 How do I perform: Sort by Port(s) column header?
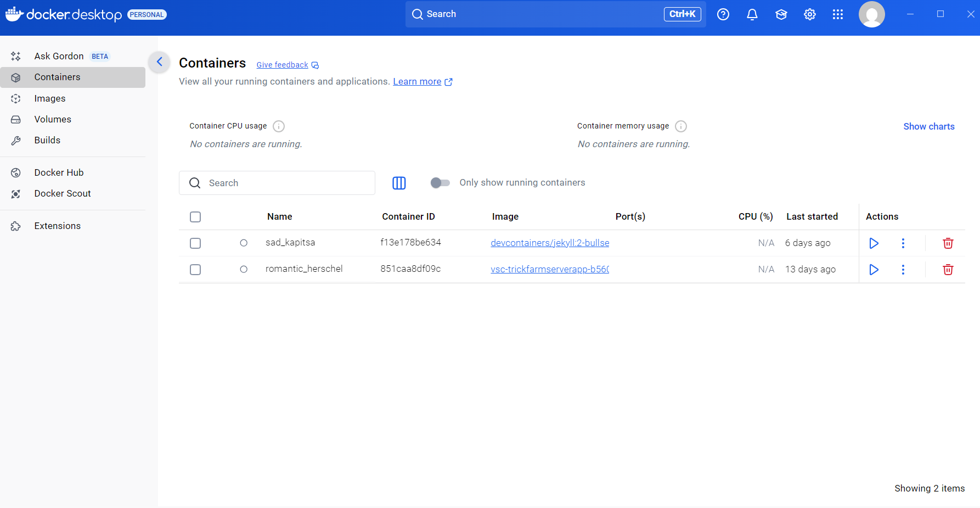click(630, 216)
